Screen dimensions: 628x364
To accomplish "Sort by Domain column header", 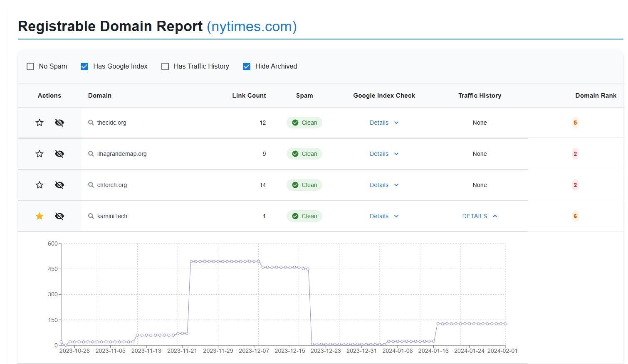I will 100,96.
